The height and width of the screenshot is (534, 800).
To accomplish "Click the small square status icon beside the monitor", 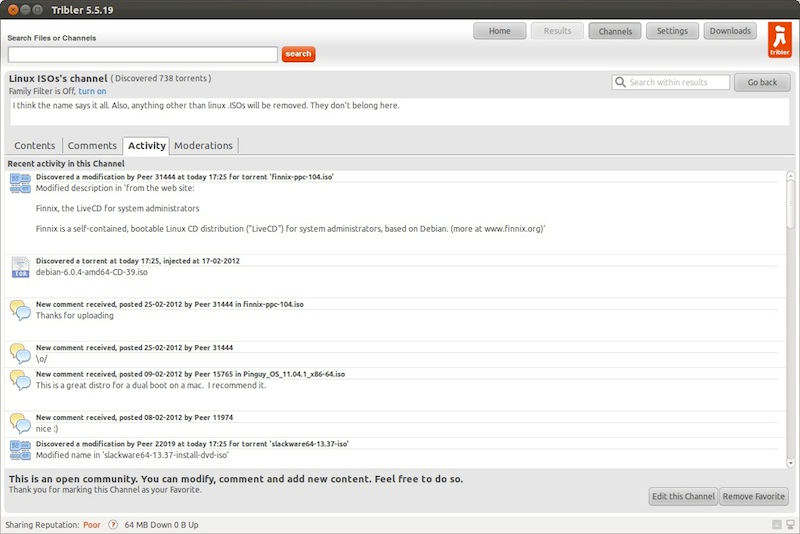I will (x=777, y=524).
